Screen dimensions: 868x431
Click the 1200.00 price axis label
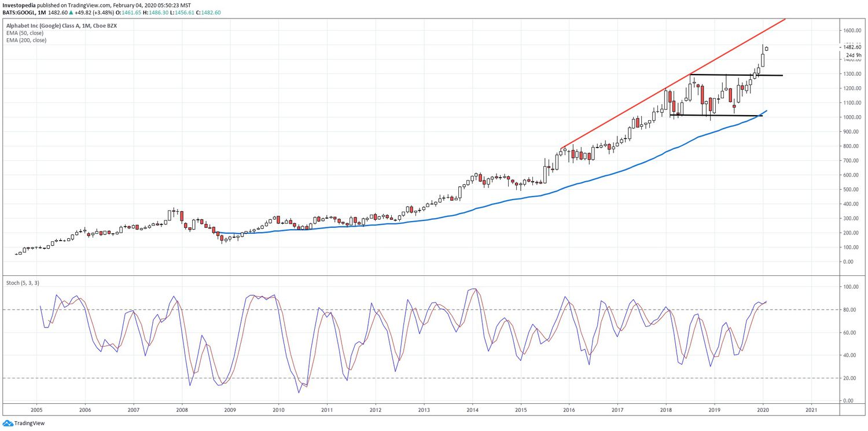click(854, 89)
